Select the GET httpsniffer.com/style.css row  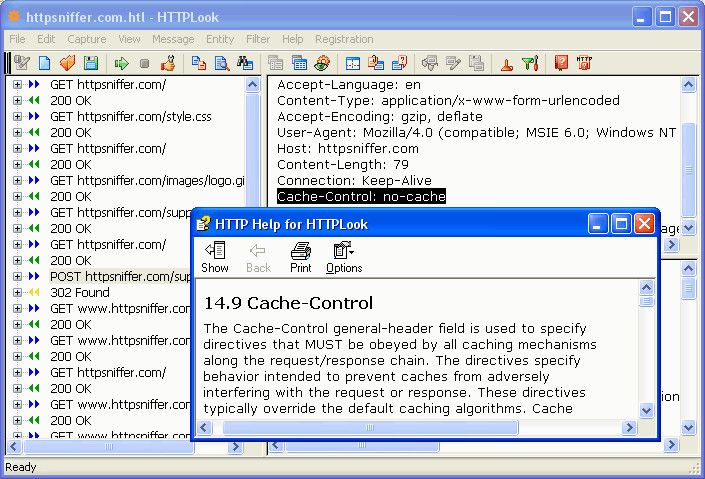point(130,116)
